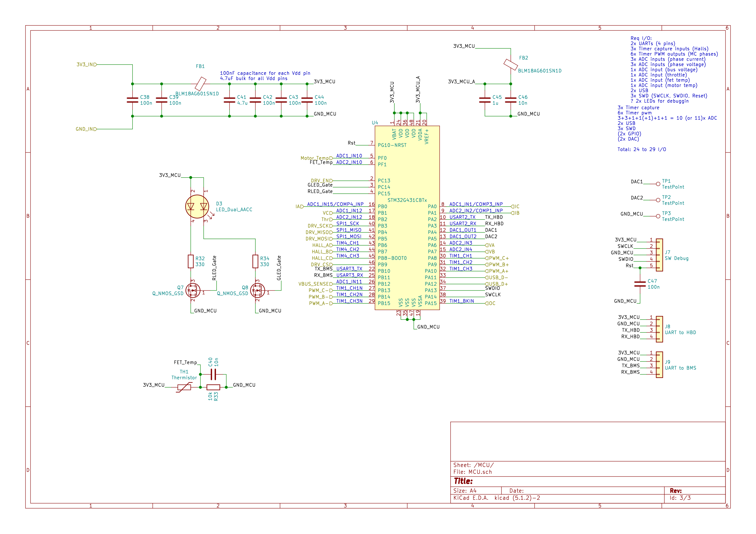Select the Q8 NMOS transistor symbol
The image size is (756, 534).
[257, 291]
